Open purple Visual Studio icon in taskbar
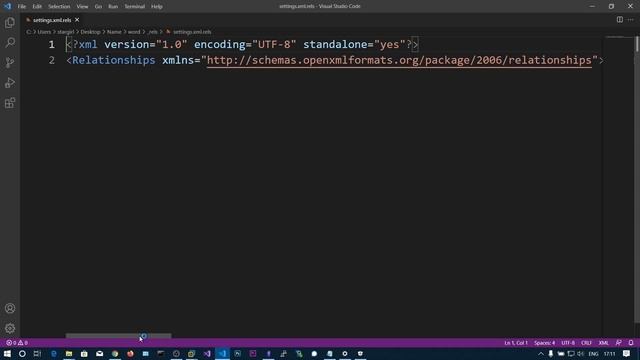The width and height of the screenshot is (640, 360). coord(207,353)
